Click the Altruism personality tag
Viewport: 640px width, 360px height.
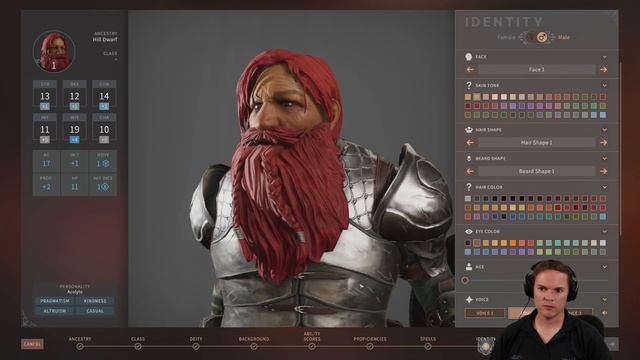(55, 311)
